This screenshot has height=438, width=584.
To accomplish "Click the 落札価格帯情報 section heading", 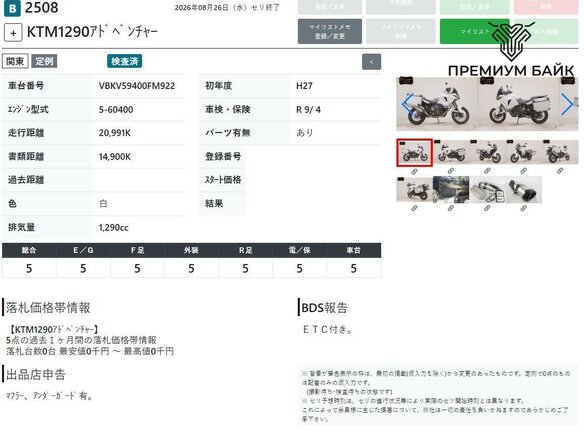I will 48,308.
